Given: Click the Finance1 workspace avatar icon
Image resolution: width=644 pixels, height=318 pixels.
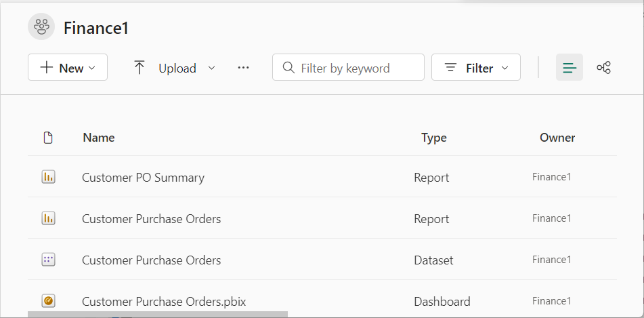Looking at the screenshot, I should 41,27.
